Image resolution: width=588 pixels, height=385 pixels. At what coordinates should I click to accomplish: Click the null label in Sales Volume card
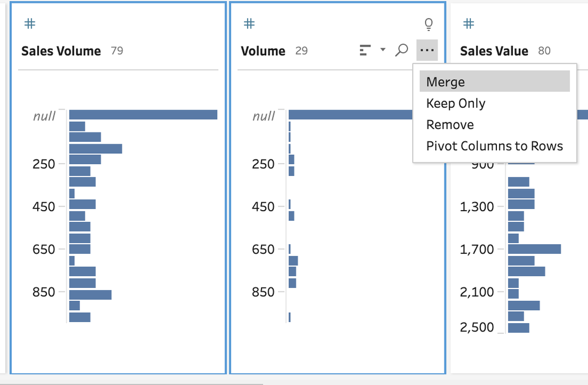tap(44, 116)
